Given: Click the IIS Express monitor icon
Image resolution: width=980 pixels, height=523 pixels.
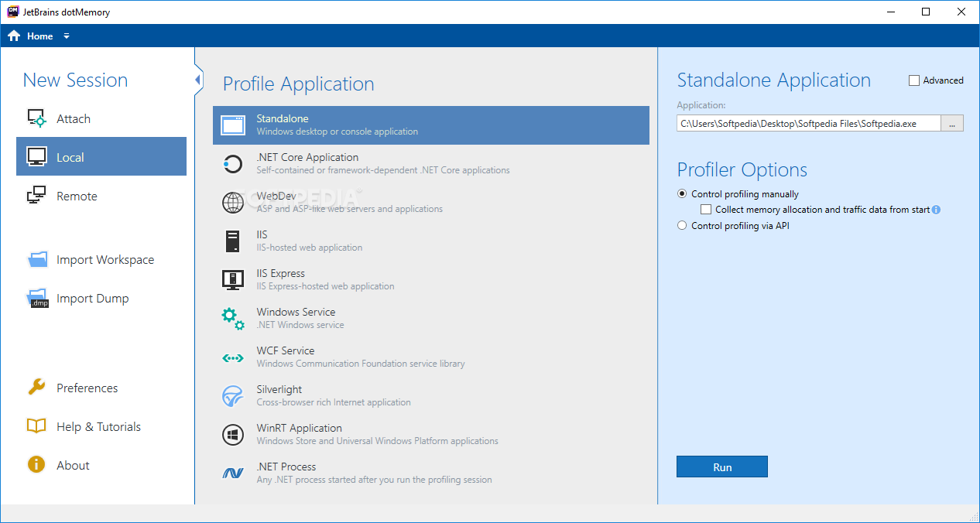Looking at the screenshot, I should (x=232, y=279).
